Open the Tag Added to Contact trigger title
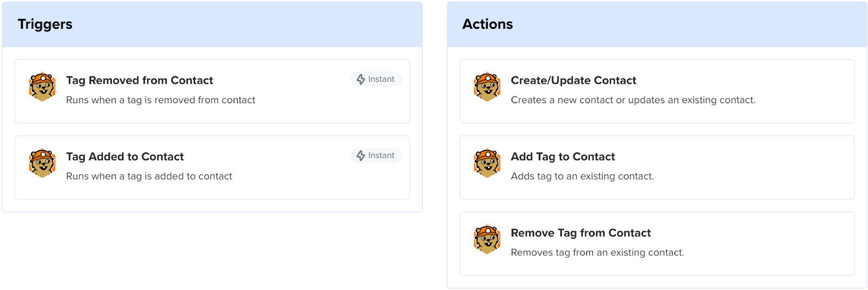 [125, 157]
